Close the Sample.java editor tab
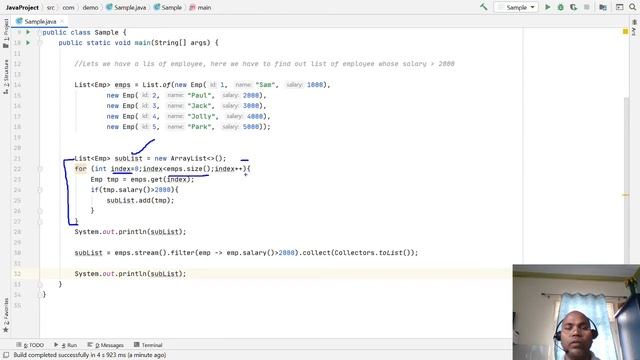 (x=62, y=21)
